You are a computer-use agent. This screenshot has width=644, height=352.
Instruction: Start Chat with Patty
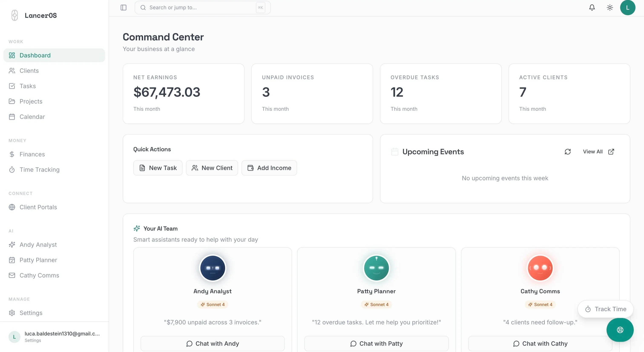[x=376, y=343]
